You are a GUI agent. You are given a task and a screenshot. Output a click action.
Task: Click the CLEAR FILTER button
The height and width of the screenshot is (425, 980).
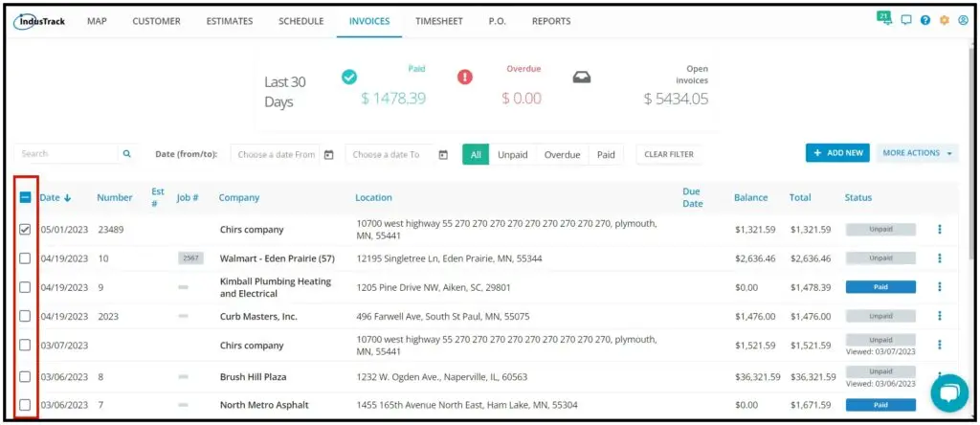click(669, 154)
